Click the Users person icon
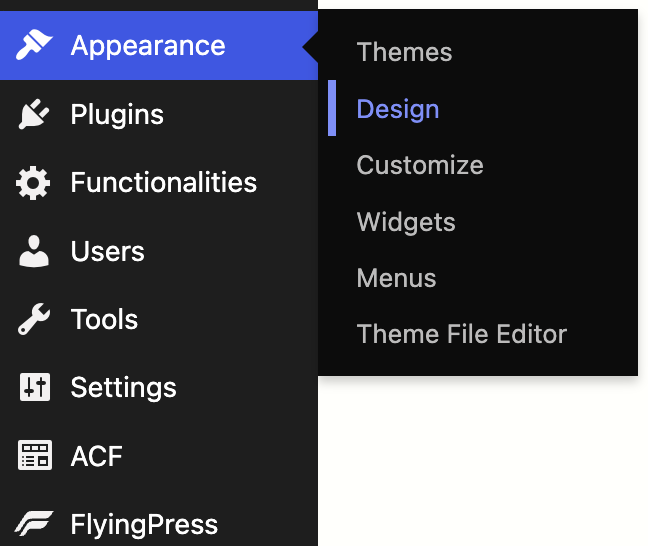The image size is (648, 546). click(35, 251)
